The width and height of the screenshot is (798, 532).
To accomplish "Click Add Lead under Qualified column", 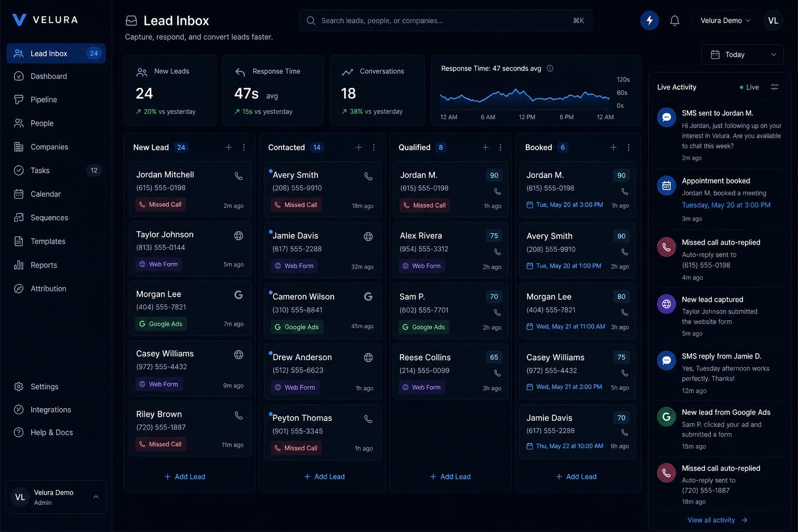I will click(x=450, y=477).
